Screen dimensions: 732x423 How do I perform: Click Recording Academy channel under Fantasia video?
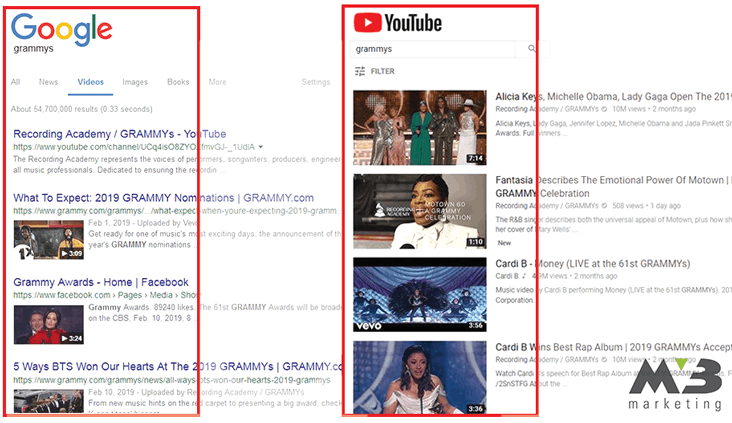tap(547, 205)
